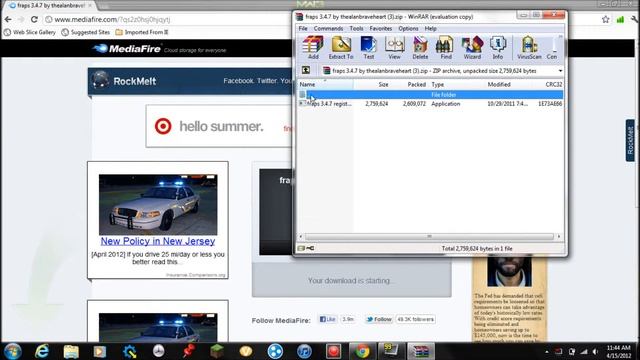Click the RockMelt side tab
Screen dimensions: 640x360
[630, 140]
